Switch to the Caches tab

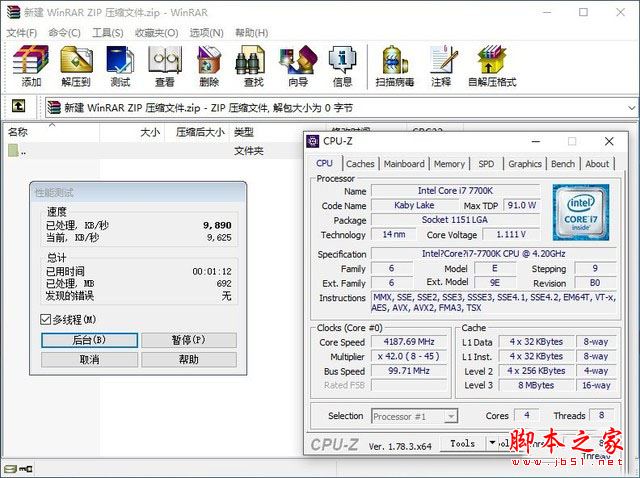[x=360, y=164]
